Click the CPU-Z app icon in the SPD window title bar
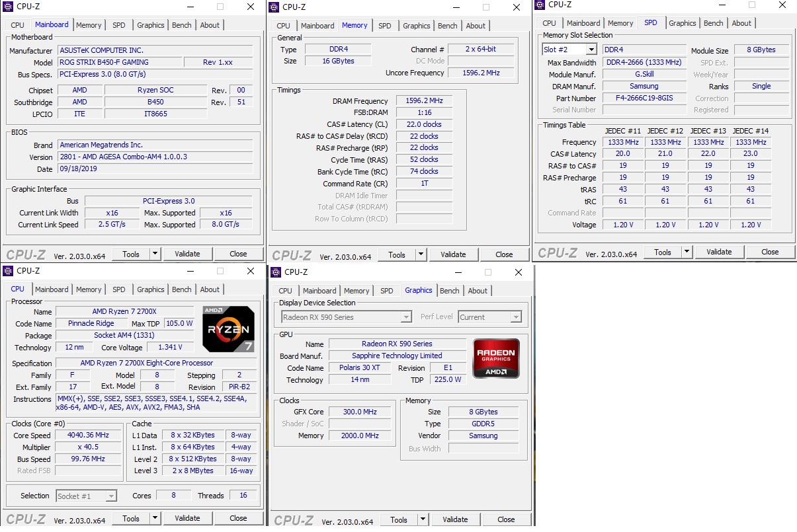 [x=539, y=5]
